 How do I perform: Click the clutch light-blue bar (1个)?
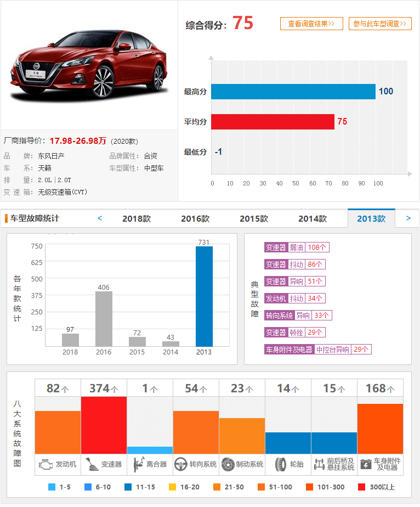click(150, 450)
